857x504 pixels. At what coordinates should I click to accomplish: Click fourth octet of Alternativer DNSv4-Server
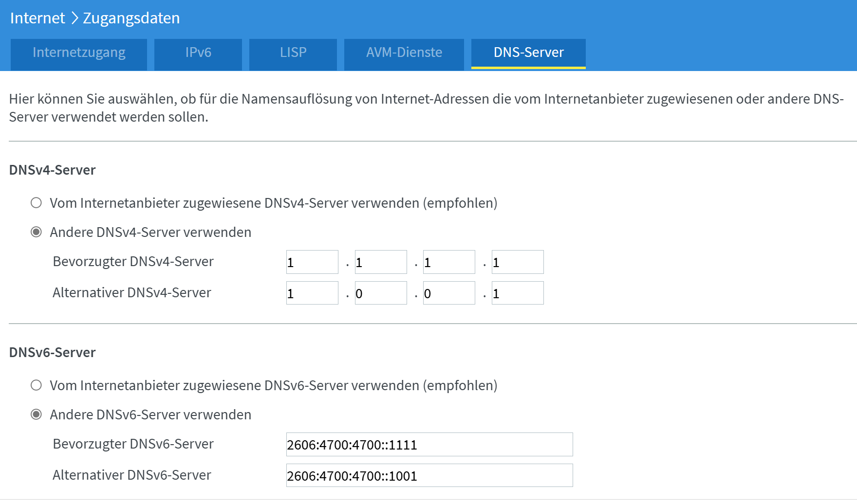[x=518, y=293]
